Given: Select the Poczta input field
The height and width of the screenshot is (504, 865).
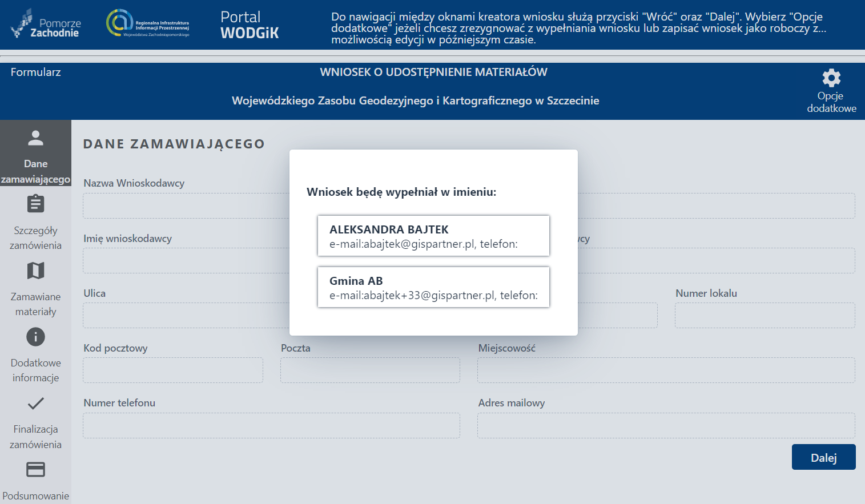Looking at the screenshot, I should (369, 370).
